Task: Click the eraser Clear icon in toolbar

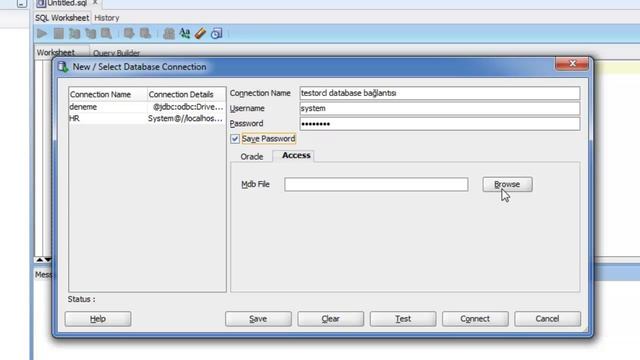Action: [200, 33]
